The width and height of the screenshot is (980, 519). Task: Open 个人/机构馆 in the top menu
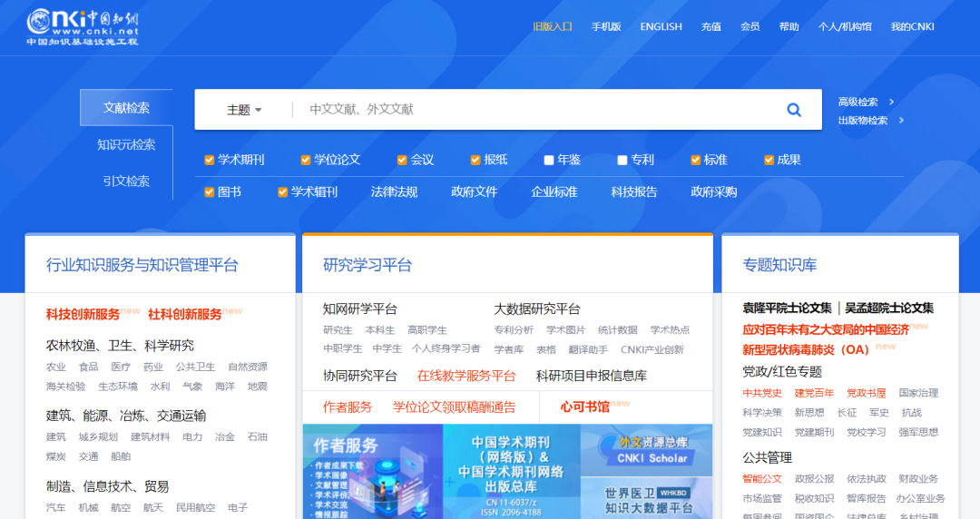coord(845,26)
